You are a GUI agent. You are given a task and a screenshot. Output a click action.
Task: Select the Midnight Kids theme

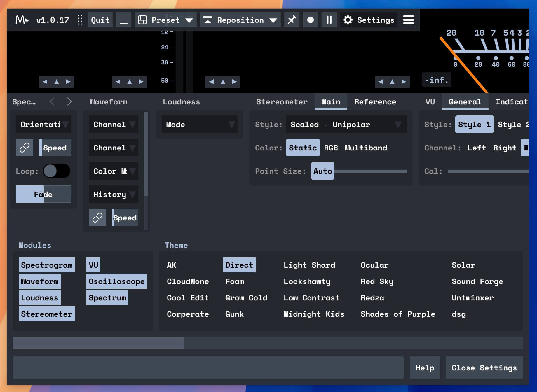coord(314,314)
